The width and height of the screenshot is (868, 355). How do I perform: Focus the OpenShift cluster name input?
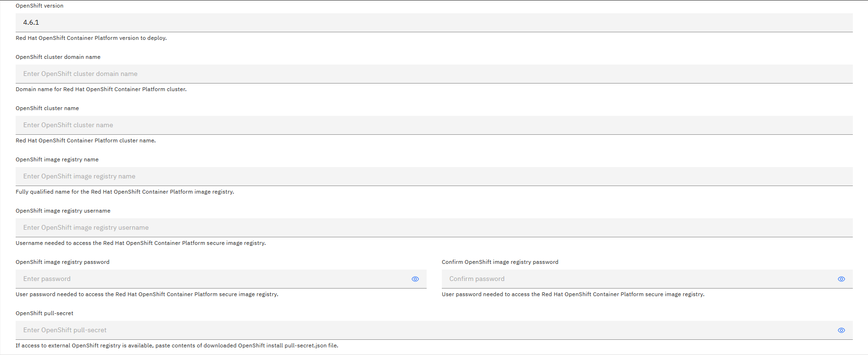[434, 125]
